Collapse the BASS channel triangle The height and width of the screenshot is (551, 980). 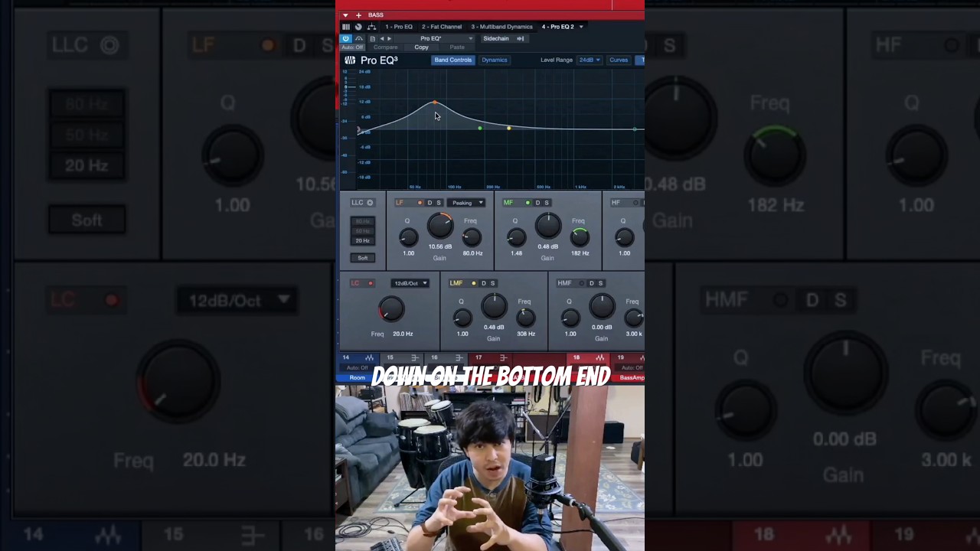click(345, 15)
